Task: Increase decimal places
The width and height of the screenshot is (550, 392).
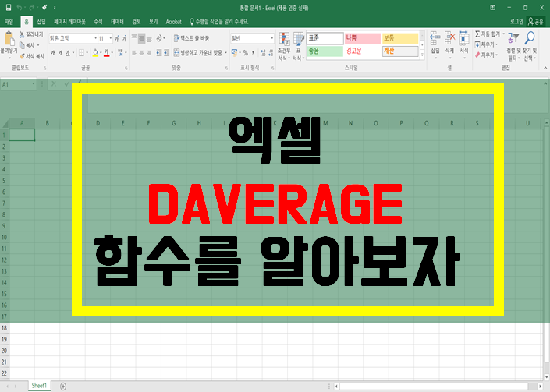Action: [x=263, y=53]
